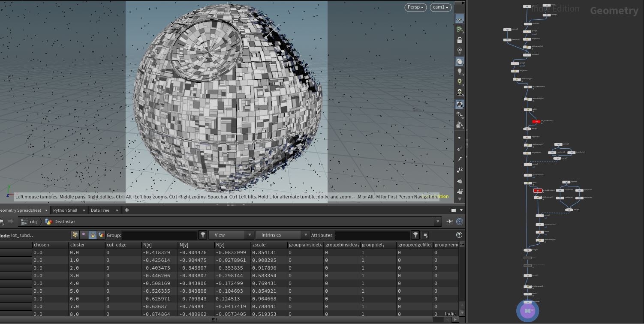Screen dimensions: 644x324
Task: Click the circular follow-selection icon beside the pin
Action: tap(460, 222)
